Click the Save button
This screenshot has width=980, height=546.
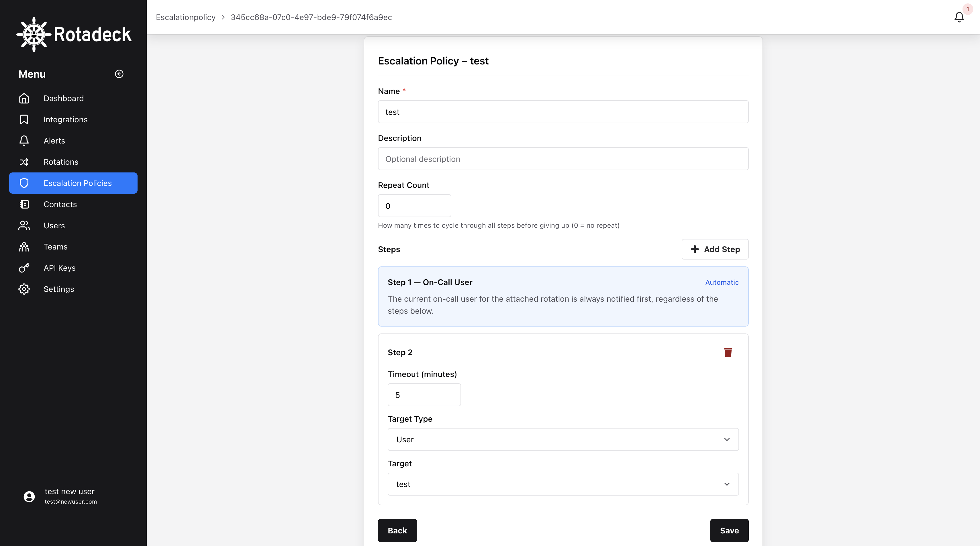729,531
